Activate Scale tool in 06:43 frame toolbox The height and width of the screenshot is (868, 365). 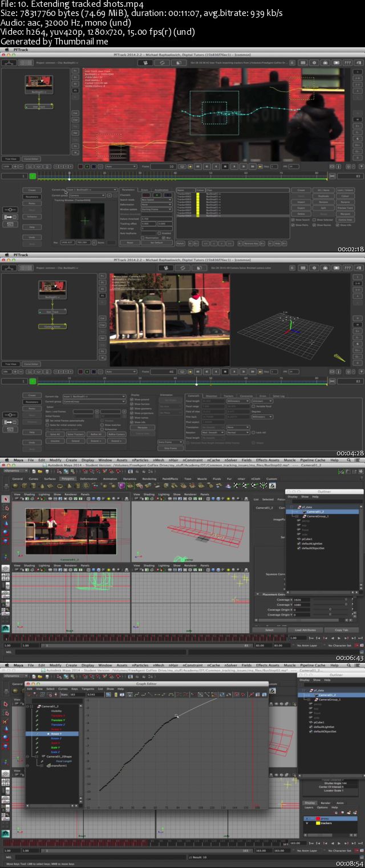coord(5,541)
